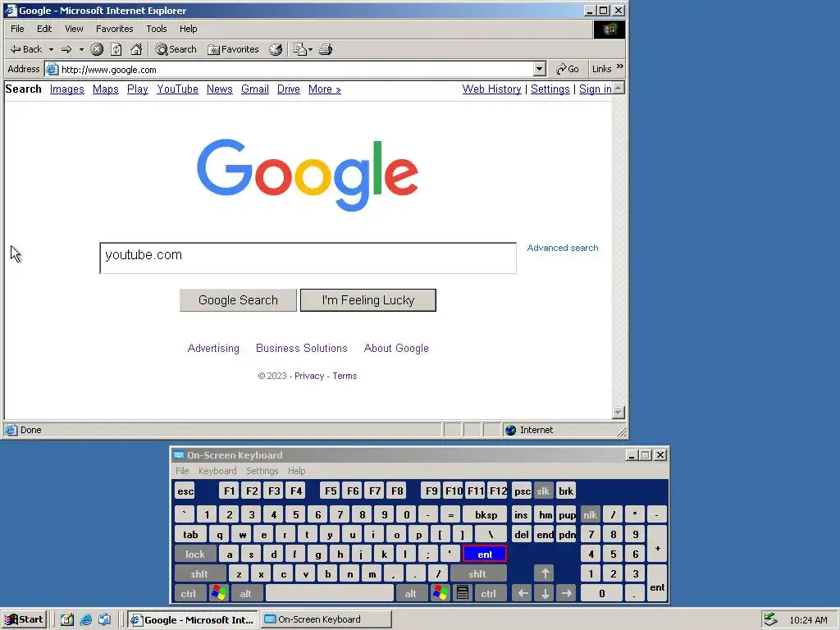
Task: Click the right Windows logo key on keyboard
Action: 441,593
